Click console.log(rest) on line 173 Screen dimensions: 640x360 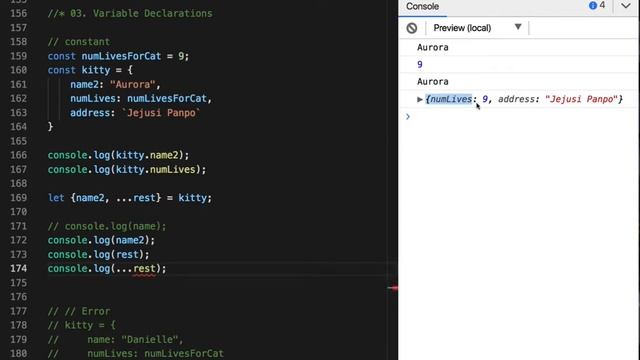pos(98,255)
